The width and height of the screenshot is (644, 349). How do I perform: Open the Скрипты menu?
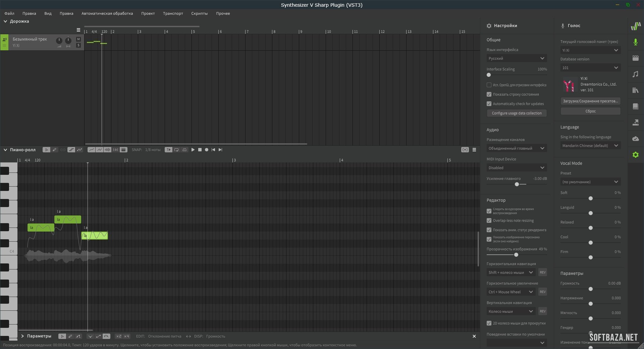click(199, 13)
